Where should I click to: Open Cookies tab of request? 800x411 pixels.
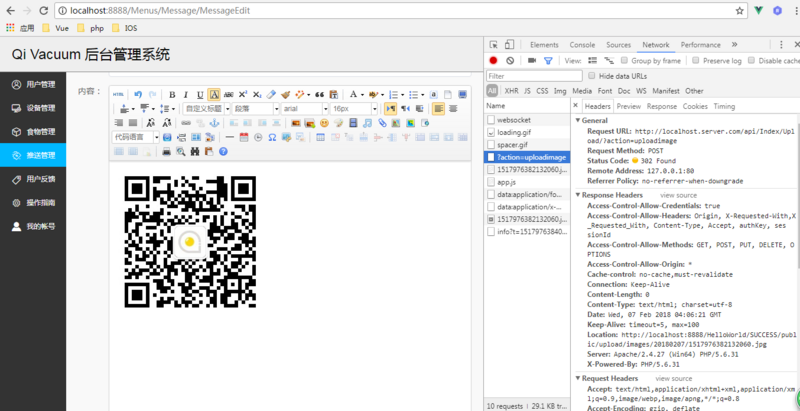(x=695, y=107)
